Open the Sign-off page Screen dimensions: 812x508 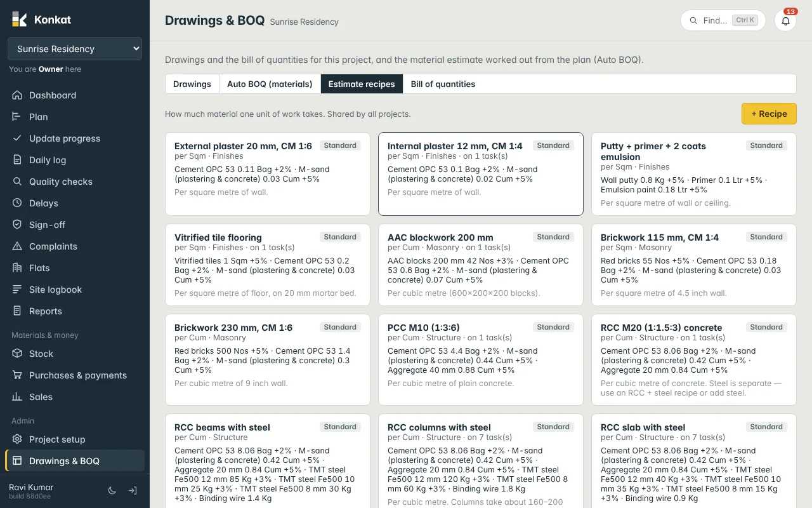pos(75,225)
